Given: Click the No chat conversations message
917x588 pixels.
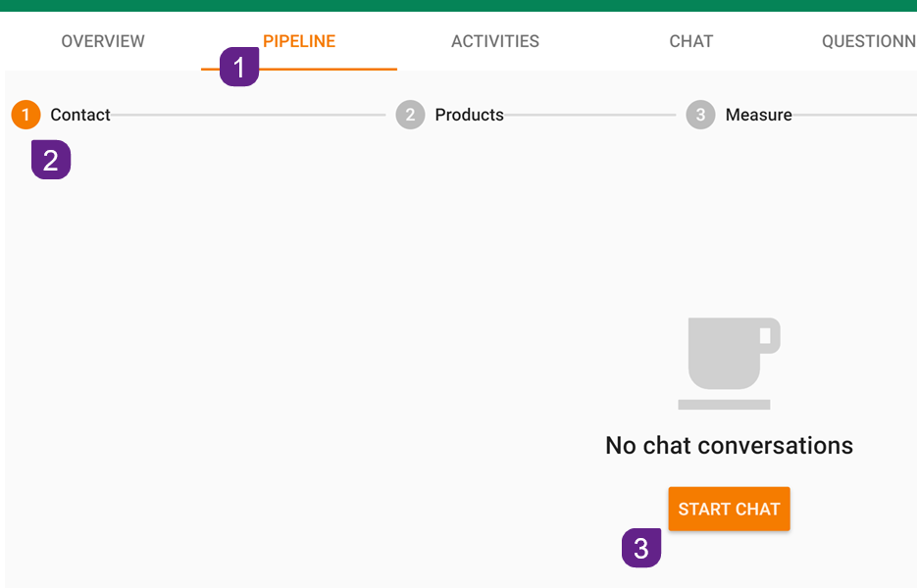Looking at the screenshot, I should tap(728, 445).
